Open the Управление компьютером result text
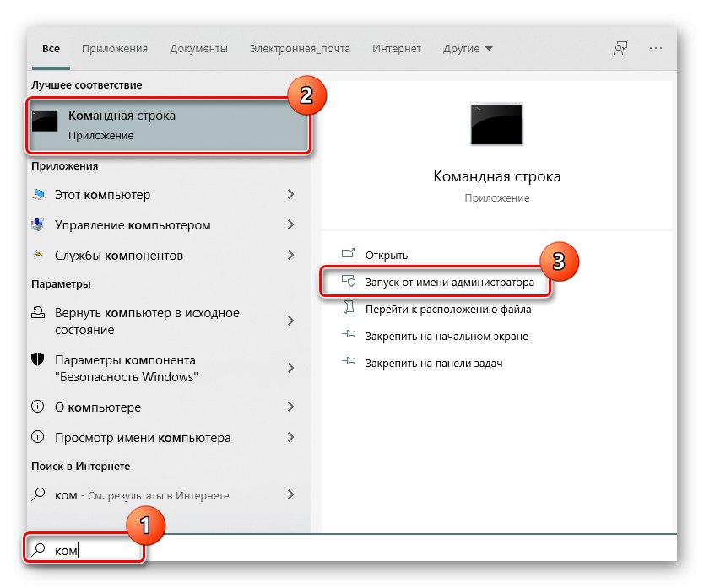Screen dimensions: 704x588 133,225
